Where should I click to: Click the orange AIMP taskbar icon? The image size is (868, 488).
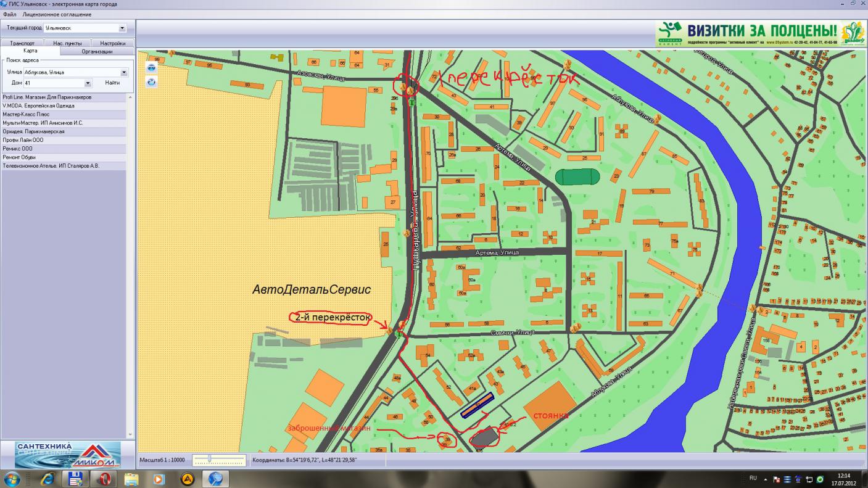(188, 479)
